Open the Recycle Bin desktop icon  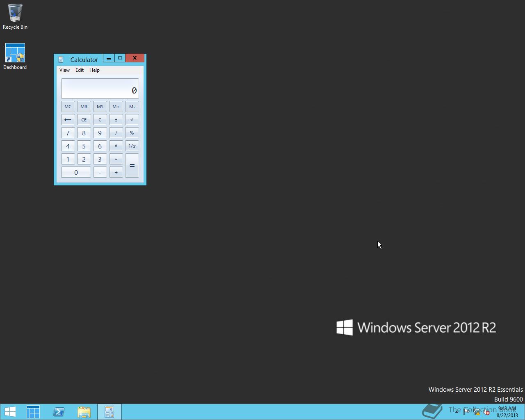15,17
